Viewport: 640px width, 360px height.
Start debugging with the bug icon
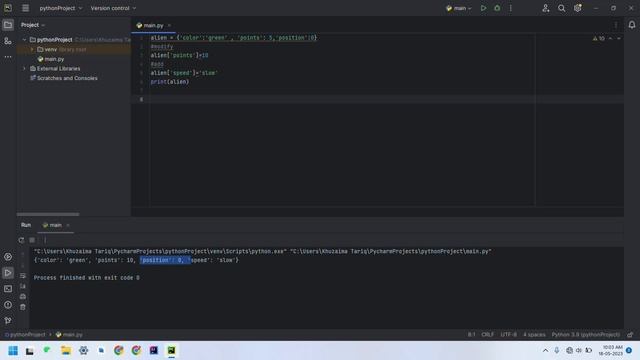pos(497,8)
